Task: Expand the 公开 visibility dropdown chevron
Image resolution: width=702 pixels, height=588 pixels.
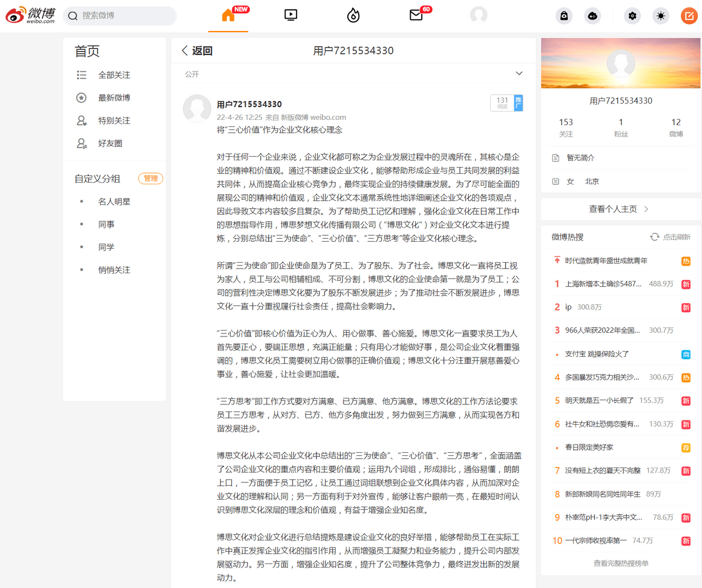Action: [518, 74]
